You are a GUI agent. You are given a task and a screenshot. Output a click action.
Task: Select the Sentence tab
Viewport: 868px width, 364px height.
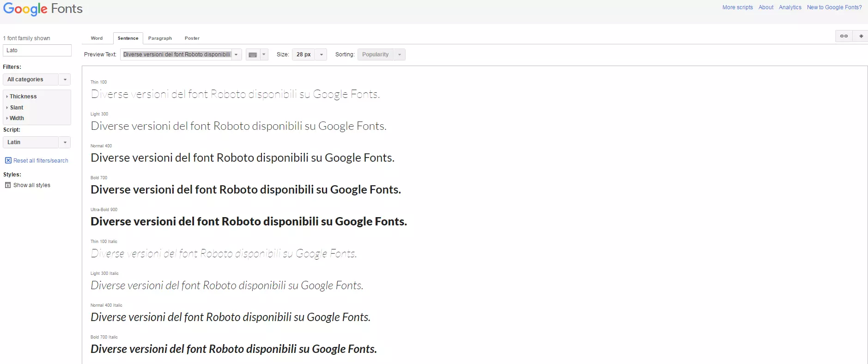(128, 38)
